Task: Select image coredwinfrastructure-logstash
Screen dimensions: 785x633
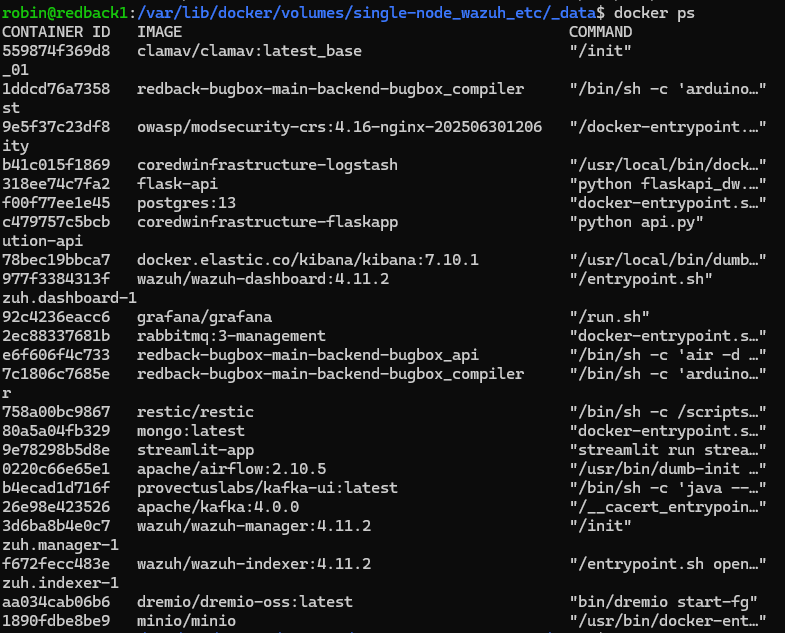Action: click(x=267, y=165)
